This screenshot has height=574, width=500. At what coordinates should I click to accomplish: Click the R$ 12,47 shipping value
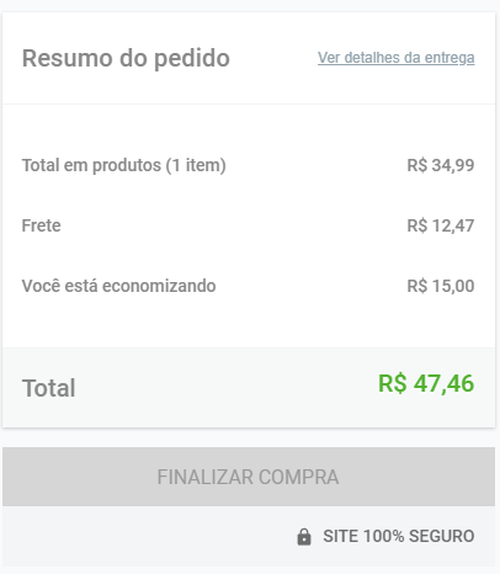[441, 226]
